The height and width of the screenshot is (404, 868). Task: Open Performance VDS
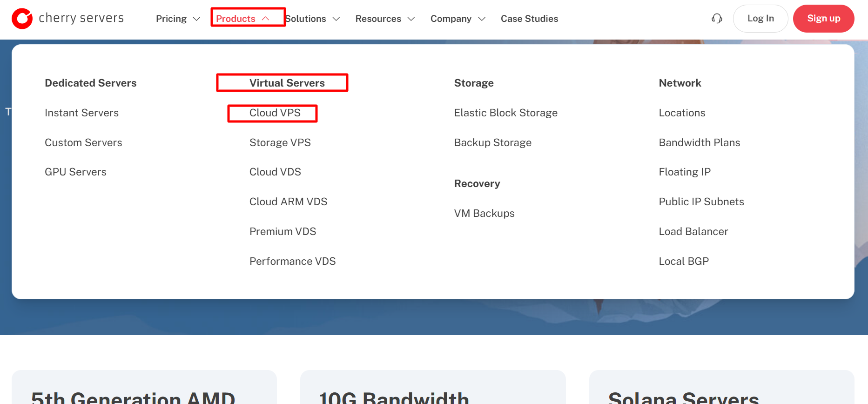click(x=292, y=261)
